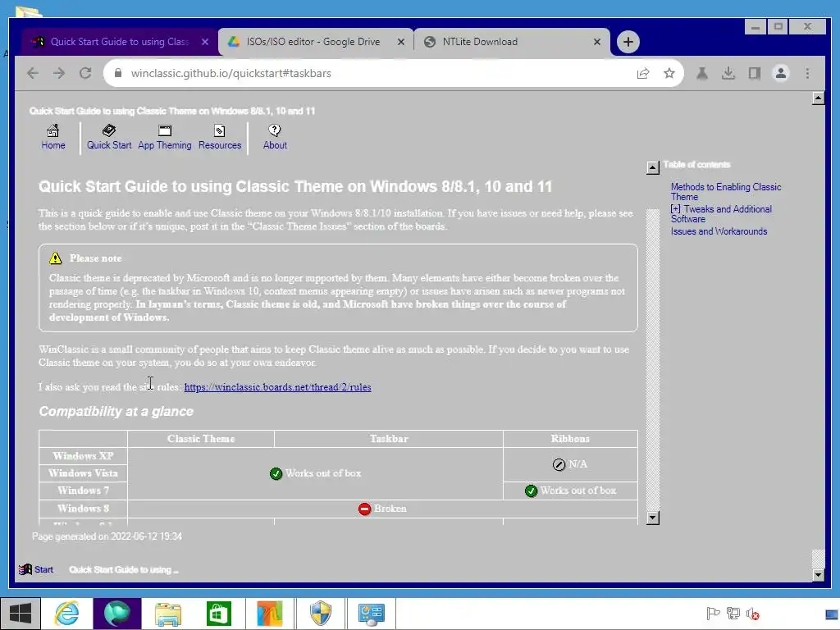Go back with browser back arrow

33,73
